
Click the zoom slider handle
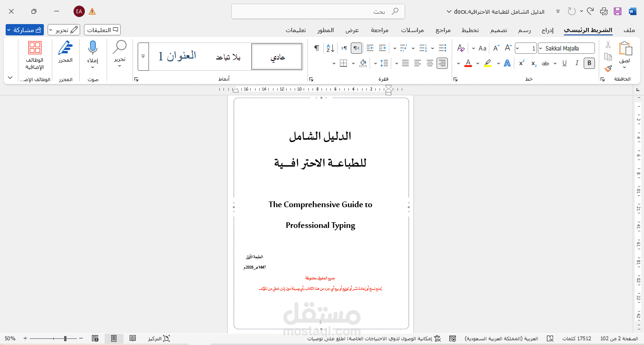66,338
